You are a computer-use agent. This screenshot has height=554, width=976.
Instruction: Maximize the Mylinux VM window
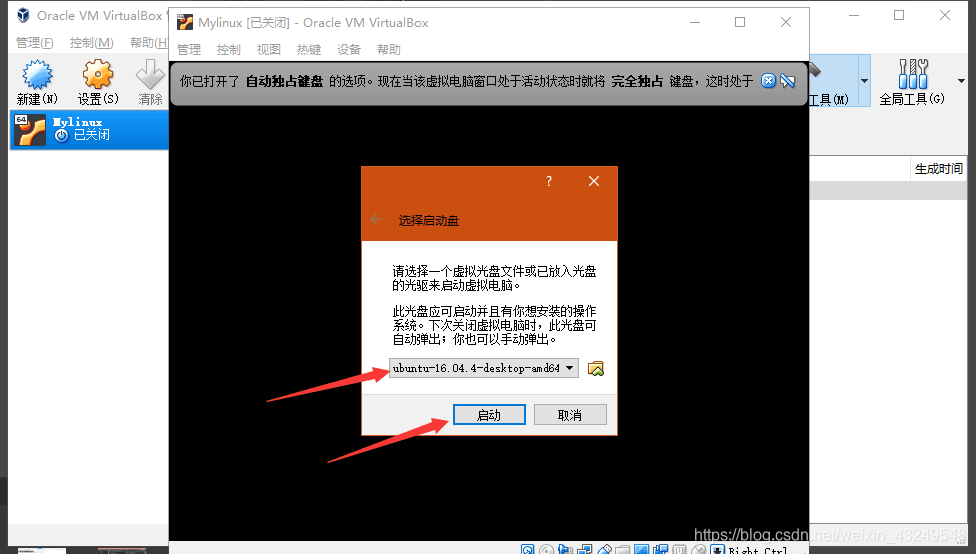[740, 22]
